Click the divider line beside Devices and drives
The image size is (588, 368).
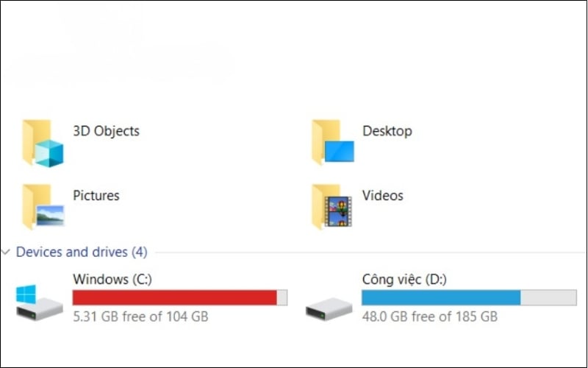point(367,252)
